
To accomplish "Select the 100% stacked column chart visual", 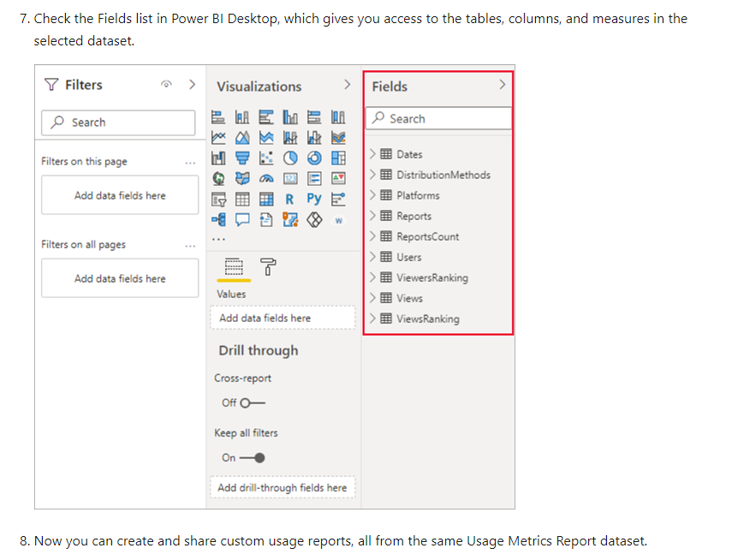I will 338,116.
